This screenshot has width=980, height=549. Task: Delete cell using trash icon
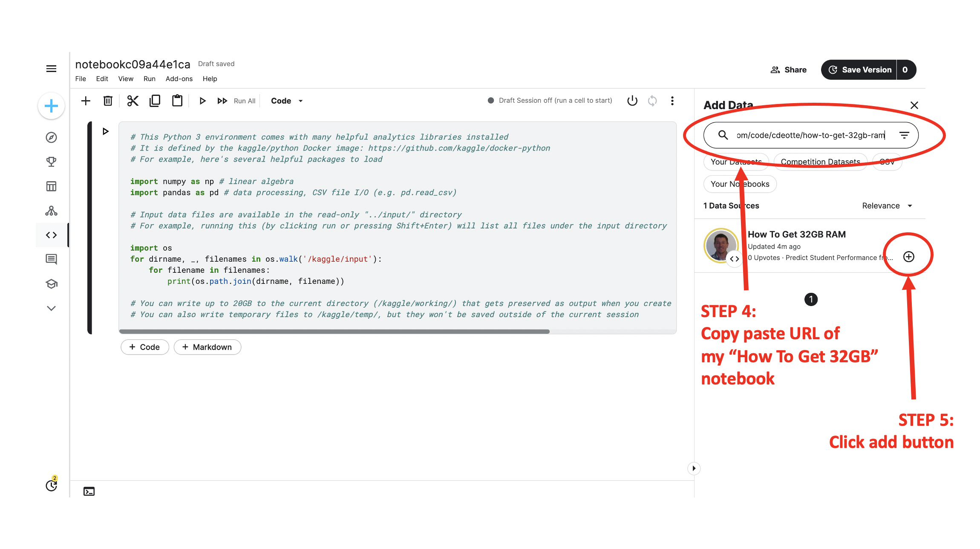click(x=108, y=101)
